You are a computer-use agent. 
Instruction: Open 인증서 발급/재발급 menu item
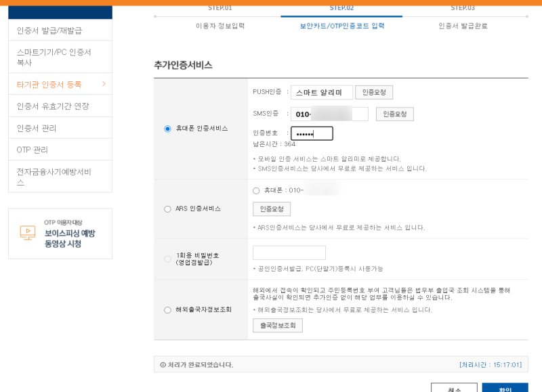coord(60,30)
